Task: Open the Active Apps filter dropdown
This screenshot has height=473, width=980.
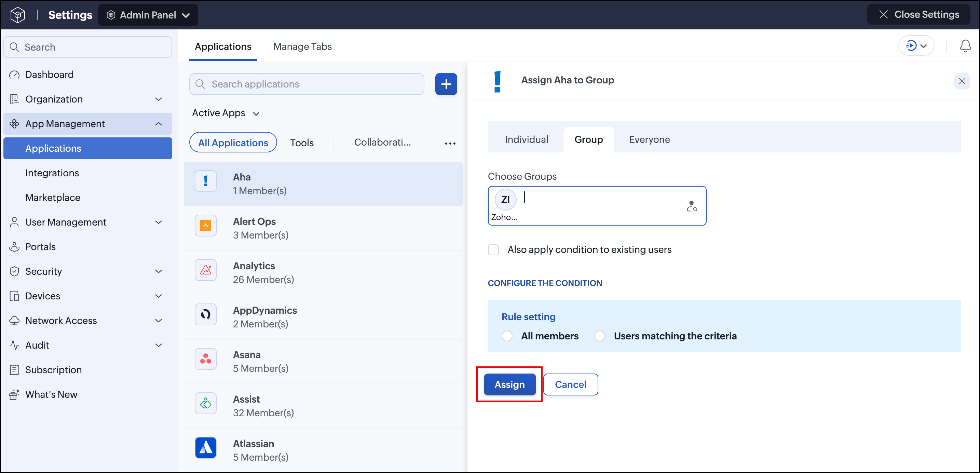Action: tap(226, 113)
